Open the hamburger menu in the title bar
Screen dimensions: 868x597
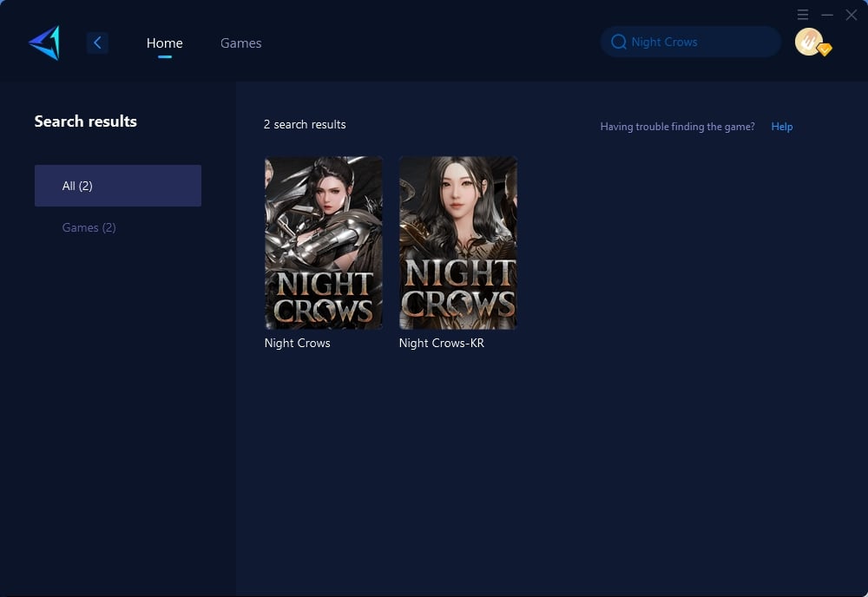(803, 15)
